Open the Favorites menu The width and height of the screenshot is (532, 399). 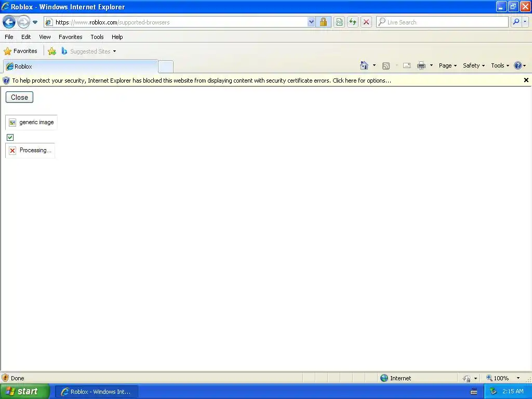[71, 37]
